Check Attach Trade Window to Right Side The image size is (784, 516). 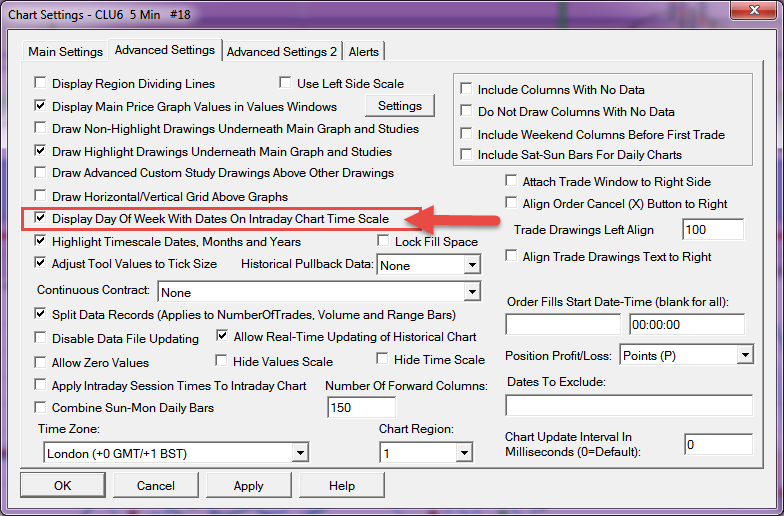click(511, 180)
